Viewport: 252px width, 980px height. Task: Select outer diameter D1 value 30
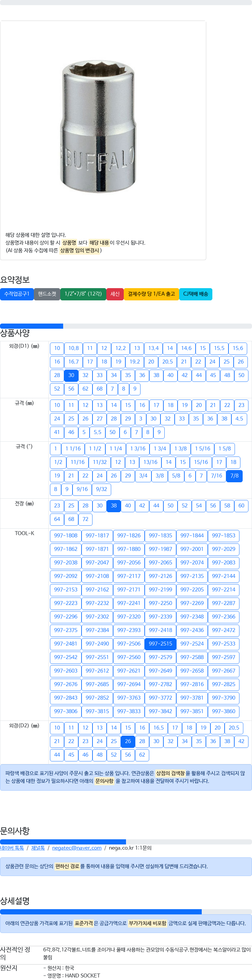pyautogui.click(x=71, y=375)
